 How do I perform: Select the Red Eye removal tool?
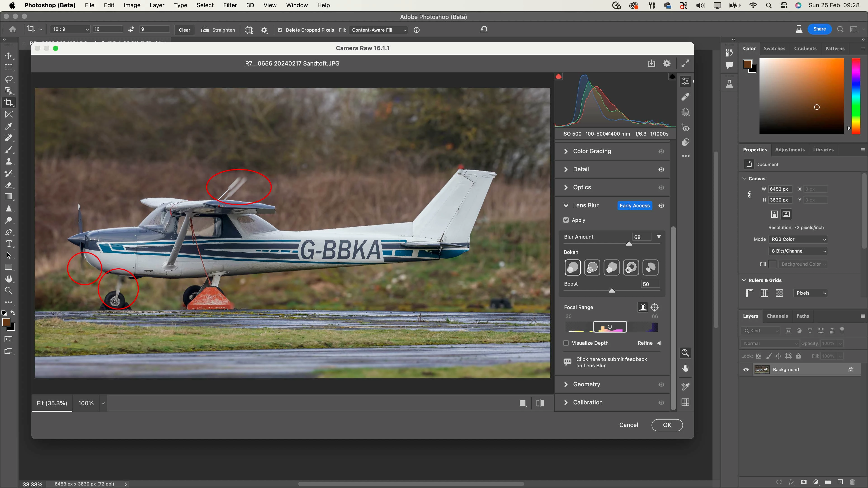685,128
